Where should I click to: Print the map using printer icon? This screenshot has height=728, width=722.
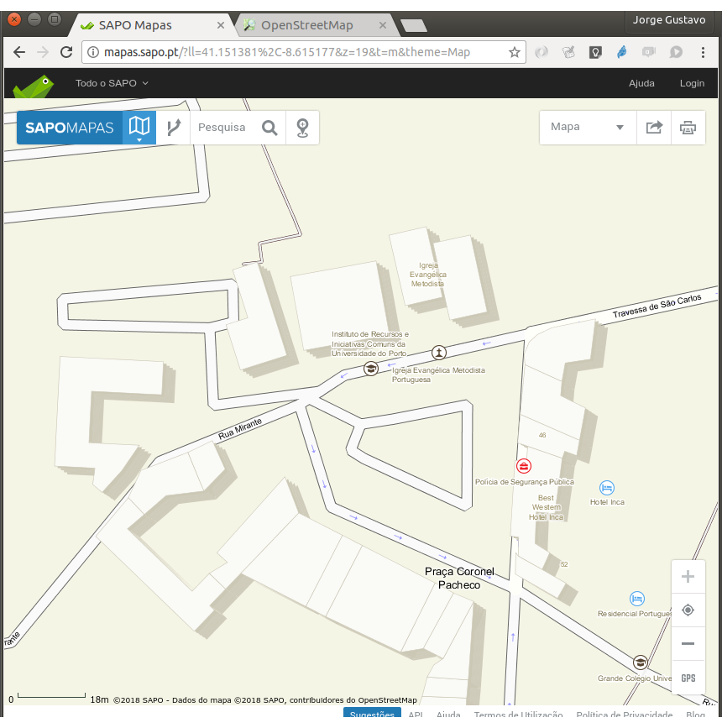[688, 128]
